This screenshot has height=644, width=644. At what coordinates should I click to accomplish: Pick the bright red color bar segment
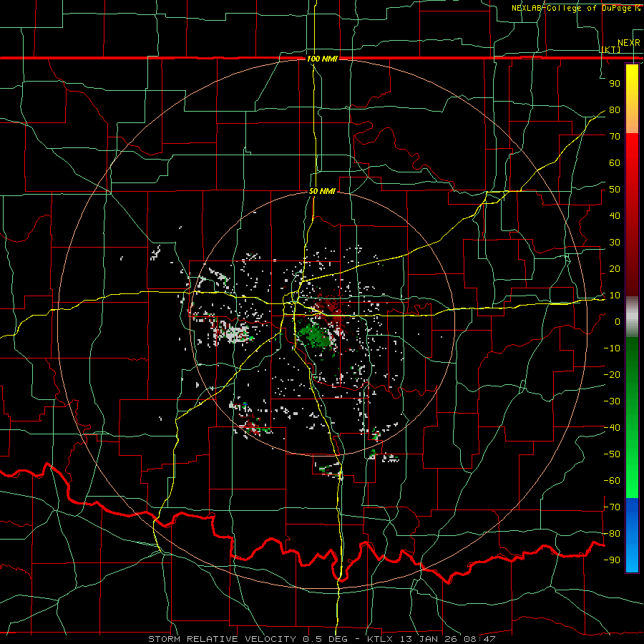[632, 152]
